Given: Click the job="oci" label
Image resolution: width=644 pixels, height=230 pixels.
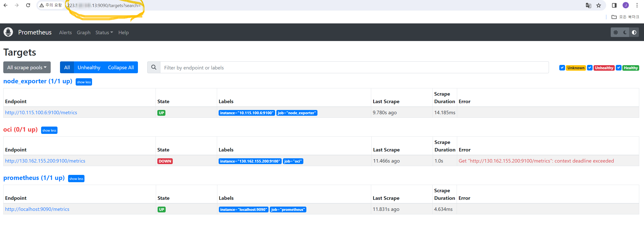Looking at the screenshot, I should point(293,161).
